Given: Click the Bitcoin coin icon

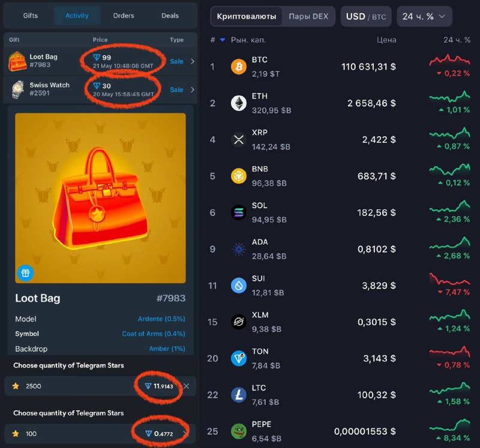Looking at the screenshot, I should pos(238,67).
